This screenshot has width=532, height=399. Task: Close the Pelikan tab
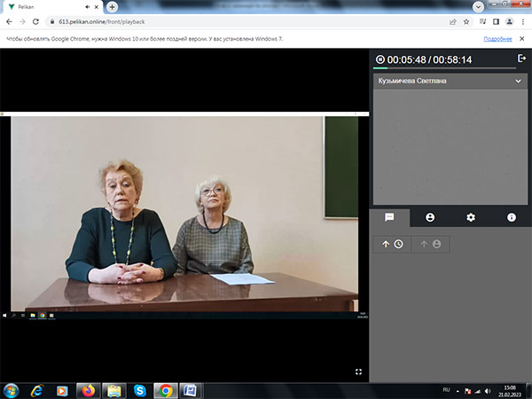click(x=97, y=7)
